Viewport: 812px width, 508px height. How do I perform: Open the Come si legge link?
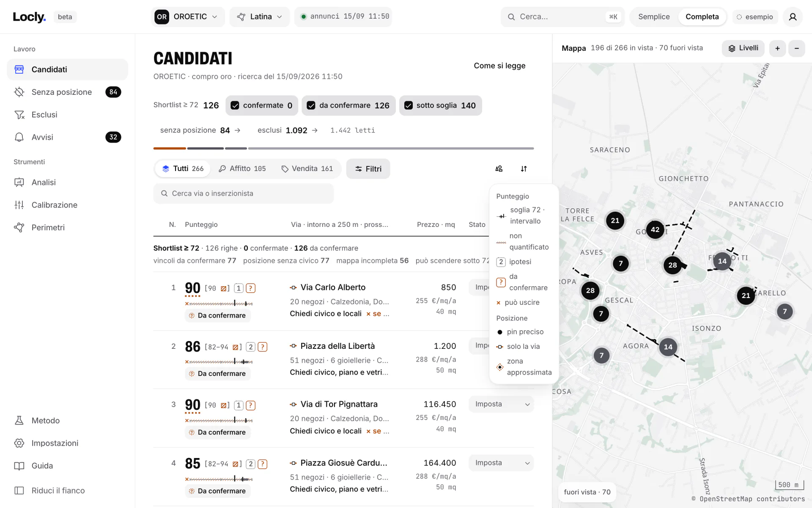pyautogui.click(x=499, y=66)
